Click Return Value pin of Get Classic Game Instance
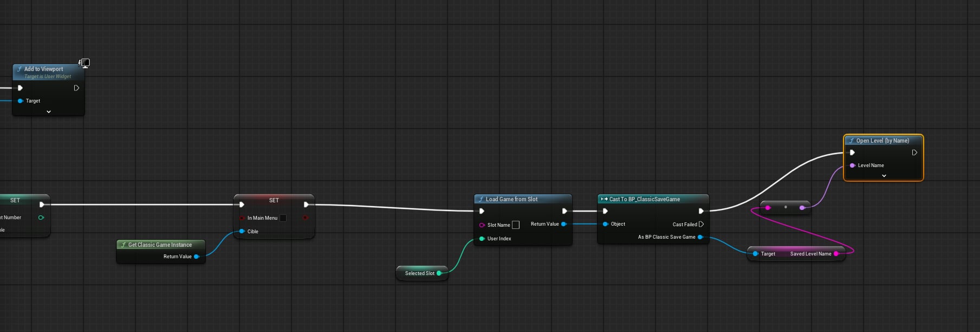This screenshot has height=332, width=980. coord(196,257)
